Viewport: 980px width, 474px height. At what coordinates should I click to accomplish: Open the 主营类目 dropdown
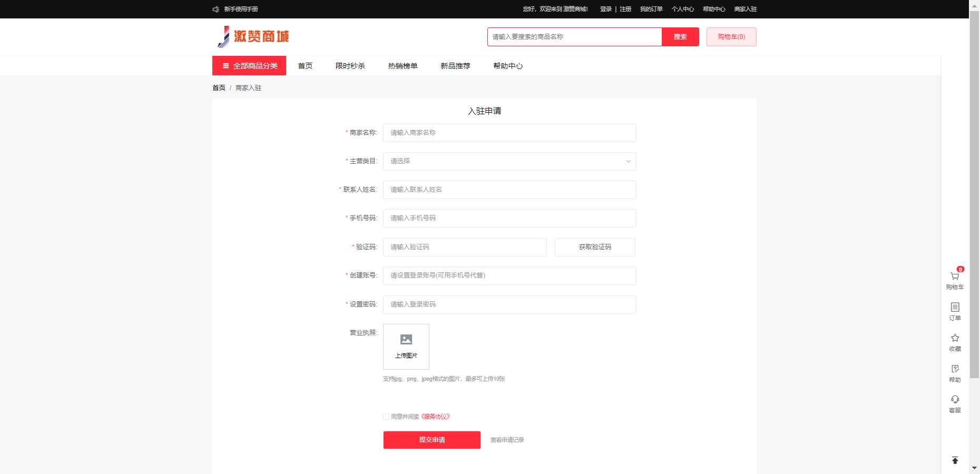(509, 162)
